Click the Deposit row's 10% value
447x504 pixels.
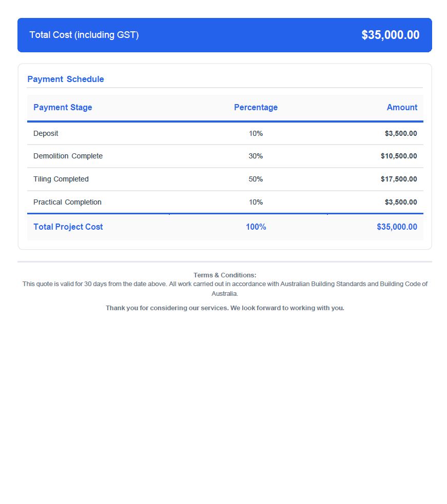click(256, 133)
